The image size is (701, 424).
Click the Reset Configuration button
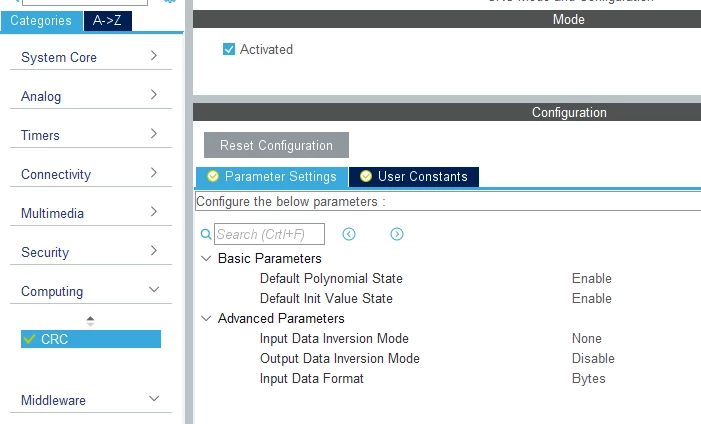[x=276, y=145]
